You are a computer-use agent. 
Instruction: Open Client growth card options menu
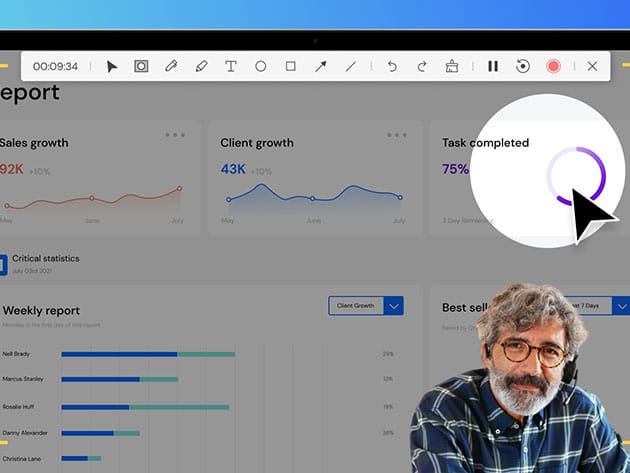397,135
